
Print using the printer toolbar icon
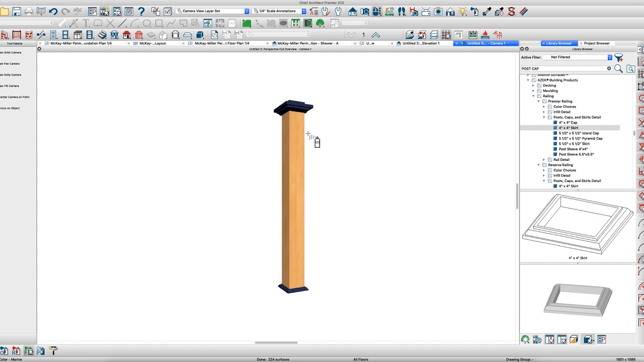29,11
